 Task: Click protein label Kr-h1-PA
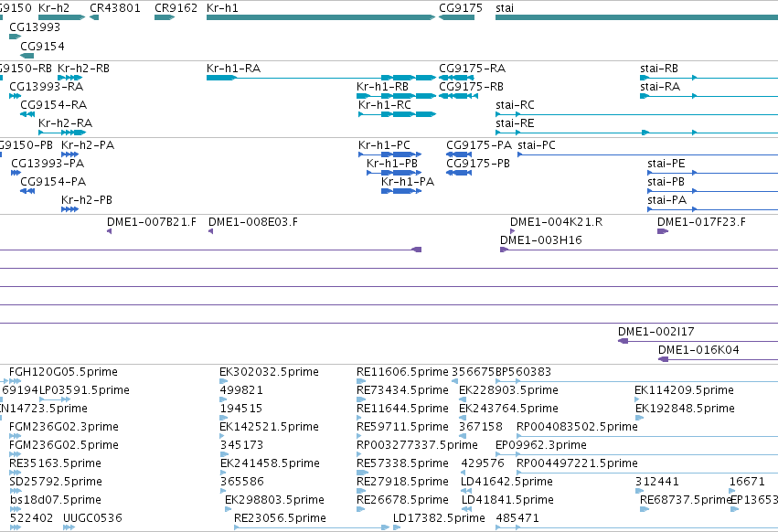408,182
